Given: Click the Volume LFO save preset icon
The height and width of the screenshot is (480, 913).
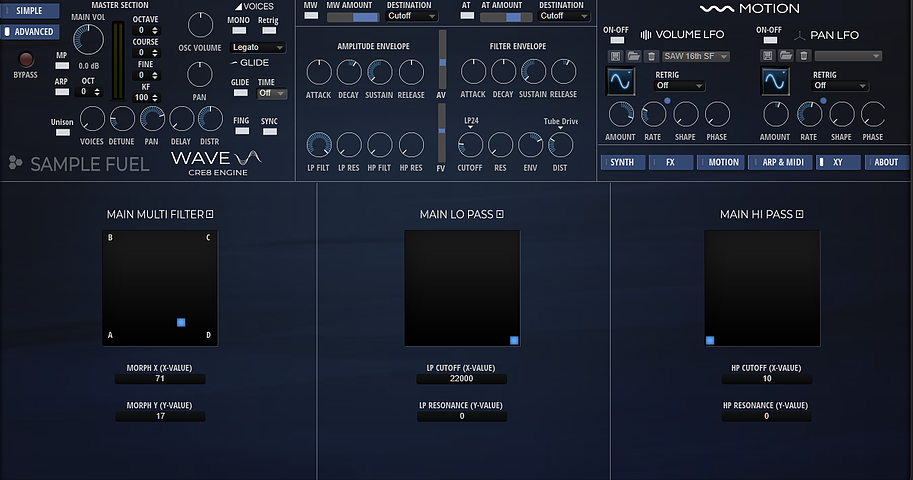Looking at the screenshot, I should click(x=615, y=56).
